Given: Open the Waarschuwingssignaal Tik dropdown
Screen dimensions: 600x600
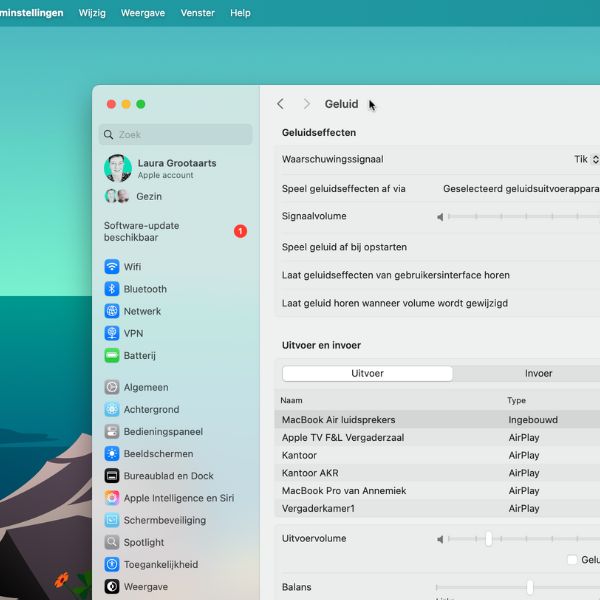Looking at the screenshot, I should (x=586, y=159).
